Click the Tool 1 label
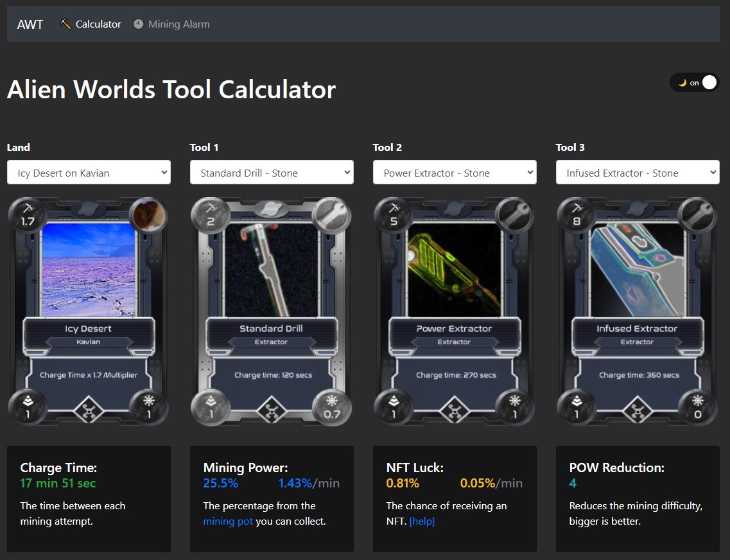 [x=204, y=147]
